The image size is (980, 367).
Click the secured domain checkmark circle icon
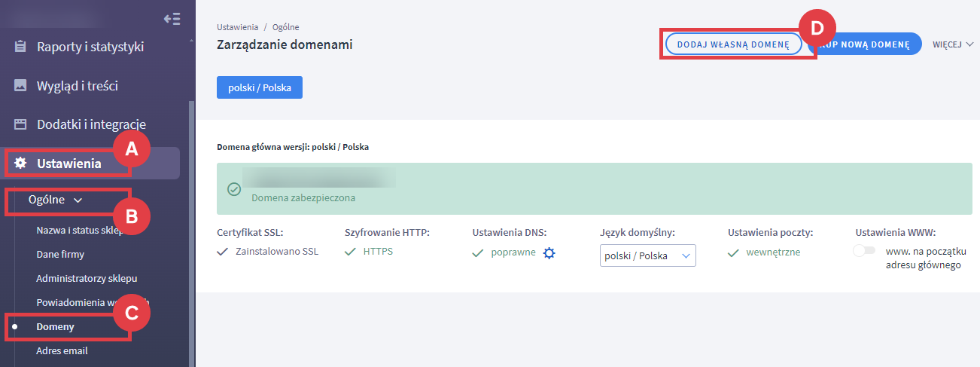coord(234,188)
